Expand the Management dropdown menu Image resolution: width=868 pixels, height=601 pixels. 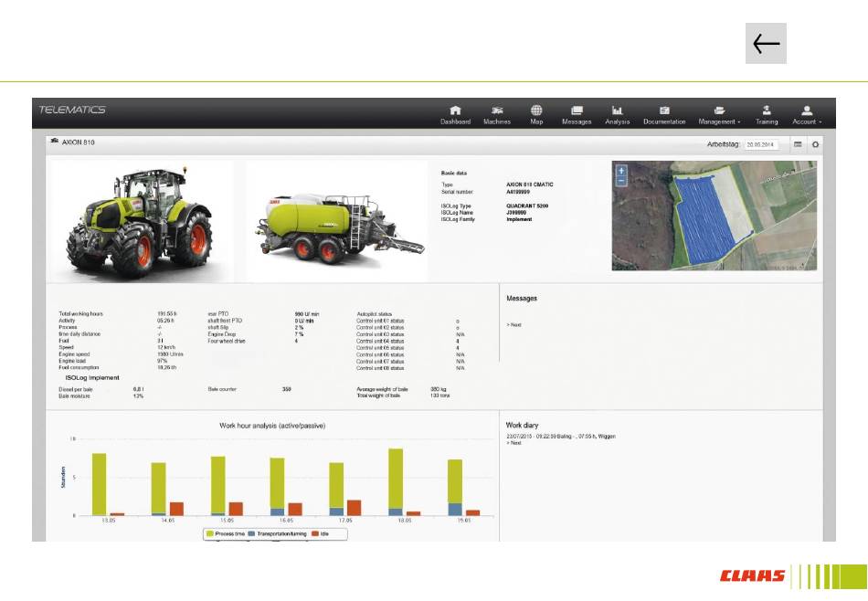(719, 115)
